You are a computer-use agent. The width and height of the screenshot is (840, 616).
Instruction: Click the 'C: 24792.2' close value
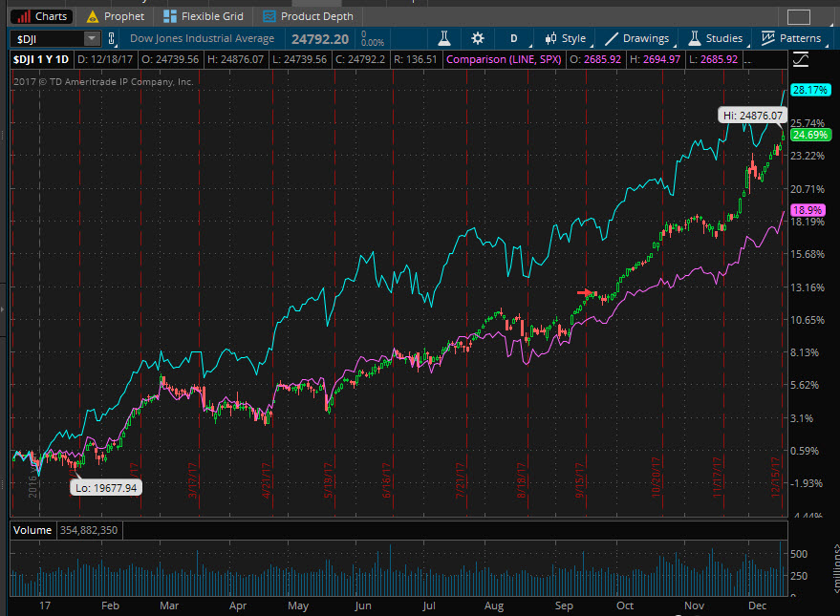[x=360, y=59]
